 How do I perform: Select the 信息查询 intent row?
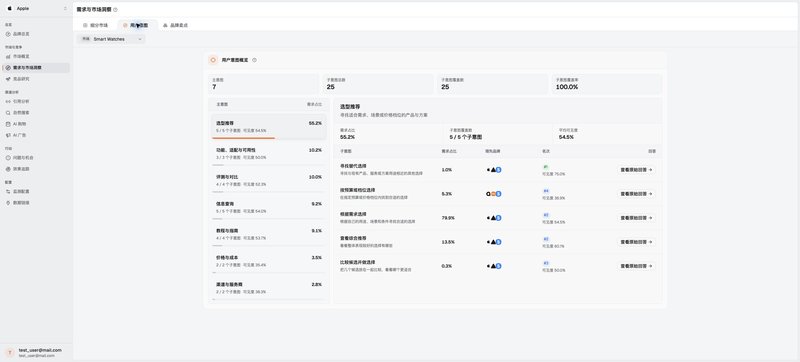point(268,208)
